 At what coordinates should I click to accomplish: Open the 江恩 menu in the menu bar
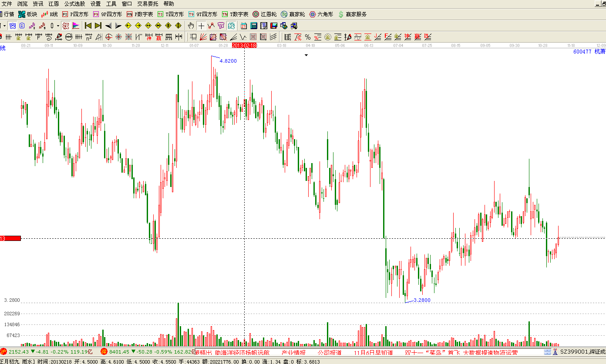click(x=54, y=3)
